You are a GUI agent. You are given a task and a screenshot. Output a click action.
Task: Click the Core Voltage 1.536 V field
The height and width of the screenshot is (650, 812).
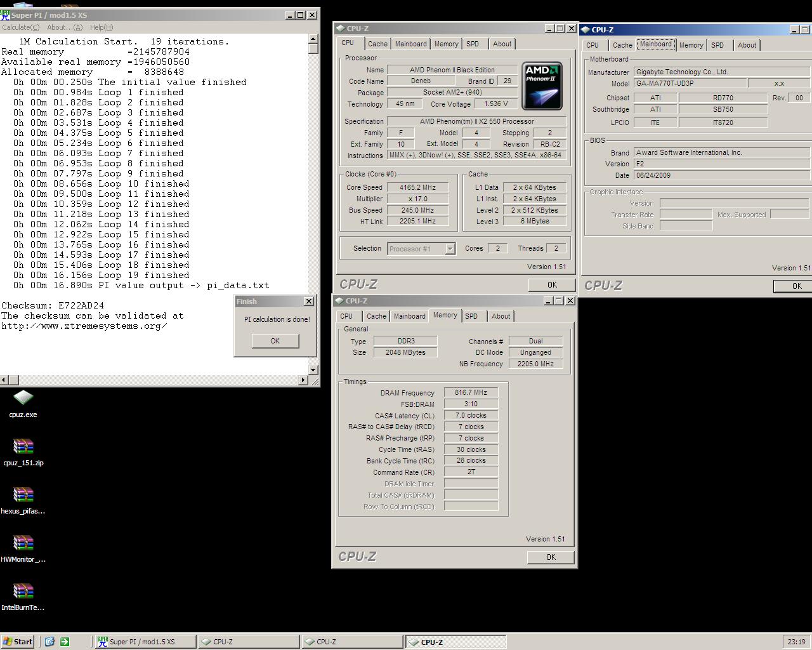coord(496,103)
